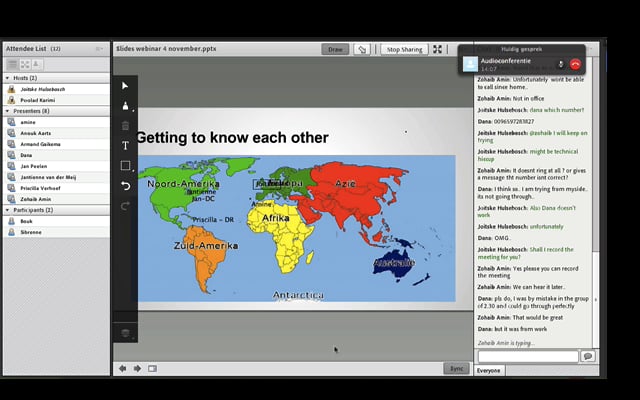Viewport: 640px width, 400px height.
Task: Open Attendee List pod options menu
Action: 99,49
